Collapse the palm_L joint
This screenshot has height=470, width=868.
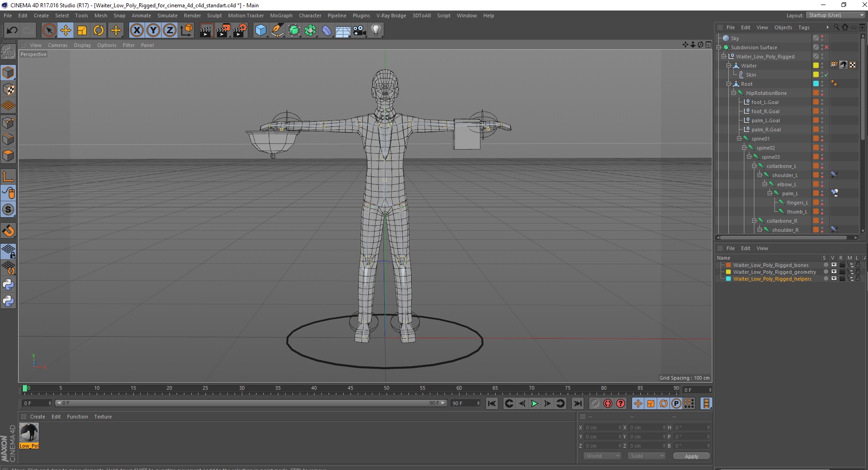click(x=769, y=193)
